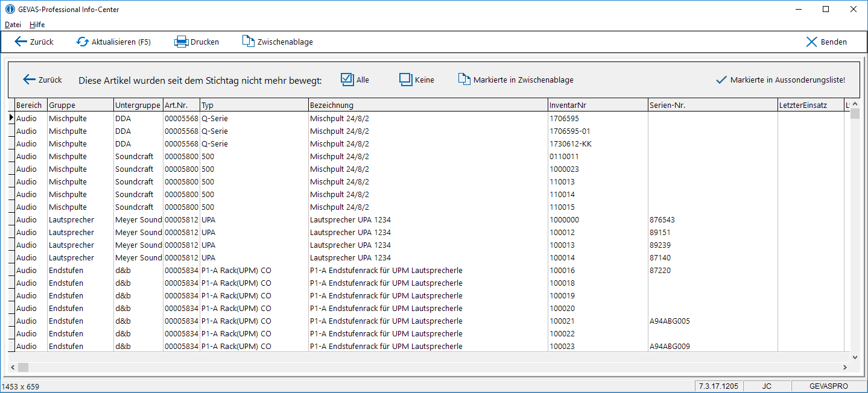
Task: Click serial number 89239
Action: [660, 245]
